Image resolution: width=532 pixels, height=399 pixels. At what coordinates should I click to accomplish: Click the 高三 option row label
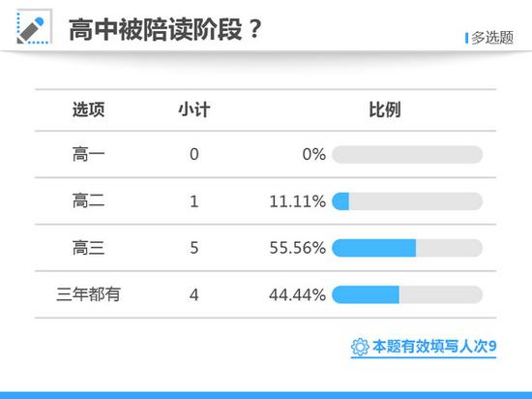point(88,248)
